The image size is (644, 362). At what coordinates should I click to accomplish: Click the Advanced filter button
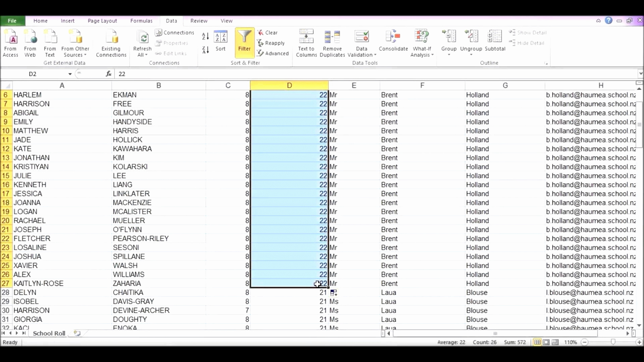click(273, 53)
